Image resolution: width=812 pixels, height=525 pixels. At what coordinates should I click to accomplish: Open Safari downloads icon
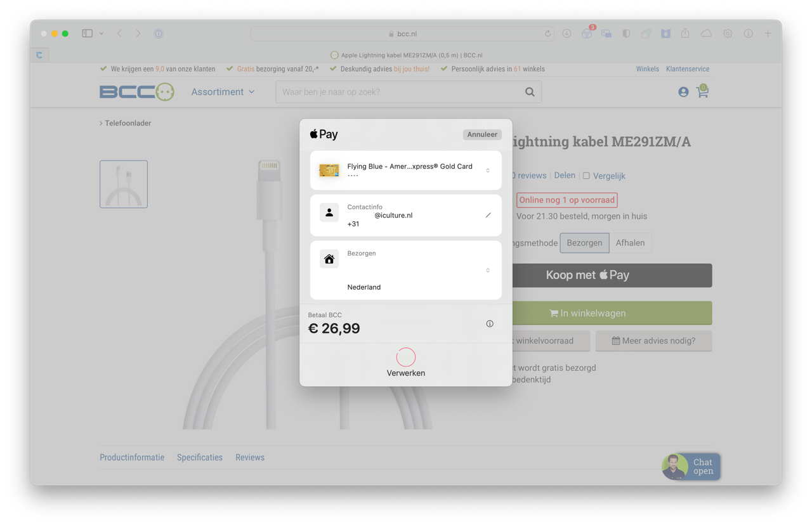[566, 34]
